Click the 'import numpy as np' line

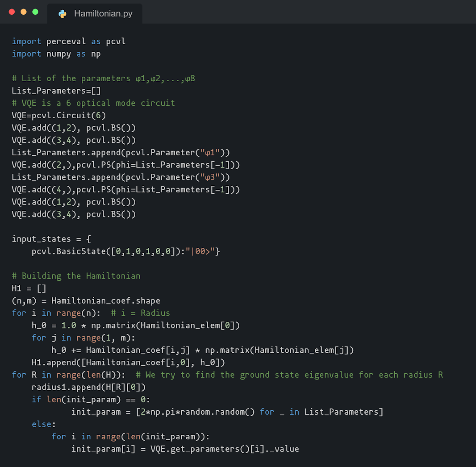(x=56, y=54)
